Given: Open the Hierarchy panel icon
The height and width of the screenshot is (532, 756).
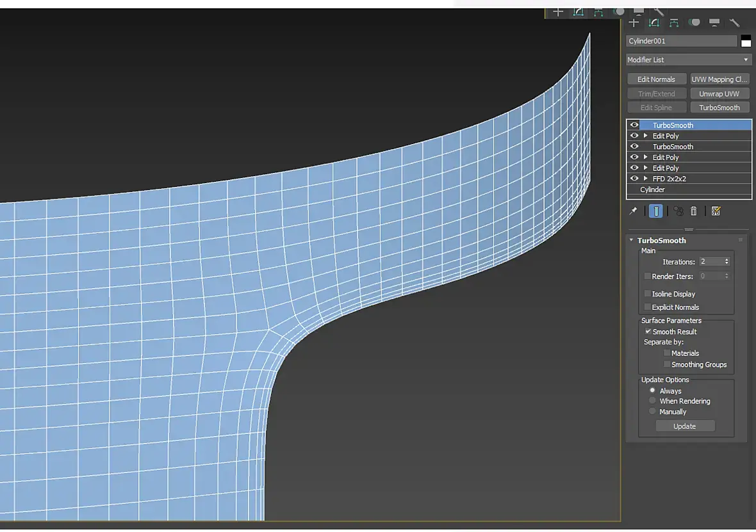Looking at the screenshot, I should 674,22.
